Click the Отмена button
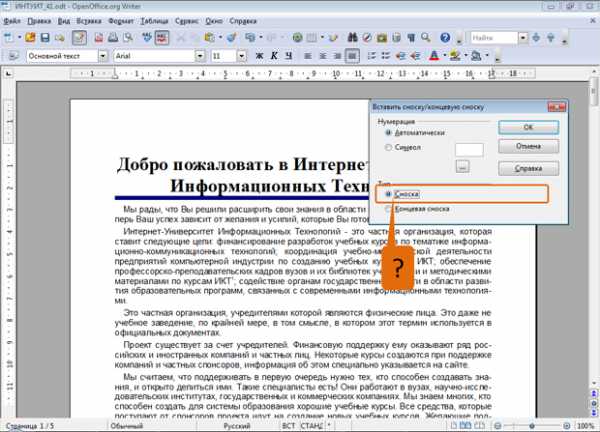 (x=528, y=146)
